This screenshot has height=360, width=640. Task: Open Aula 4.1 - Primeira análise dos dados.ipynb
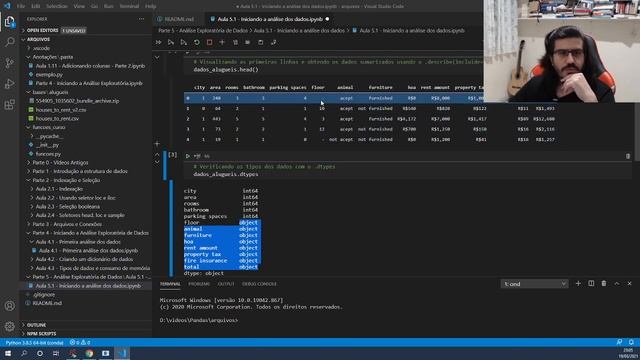pyautogui.click(x=88, y=251)
